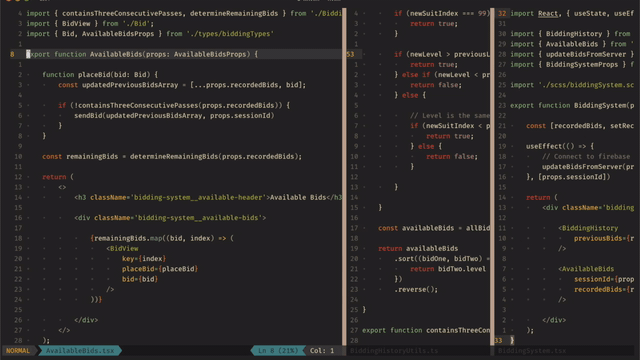Click the './scss/biddingSystem.sc' import line

coord(572,85)
